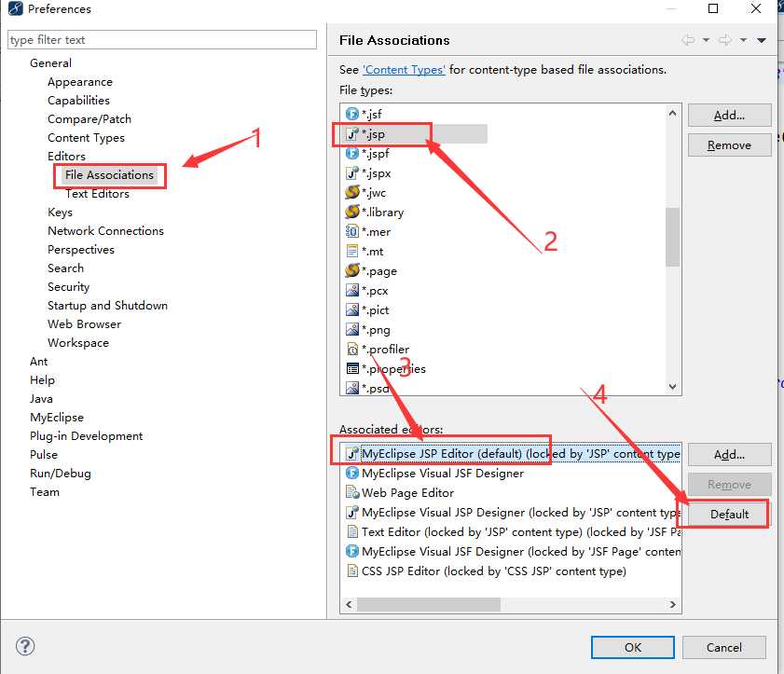Image resolution: width=784 pixels, height=674 pixels.
Task: Click the *.profiler file type icon
Action: (x=352, y=349)
